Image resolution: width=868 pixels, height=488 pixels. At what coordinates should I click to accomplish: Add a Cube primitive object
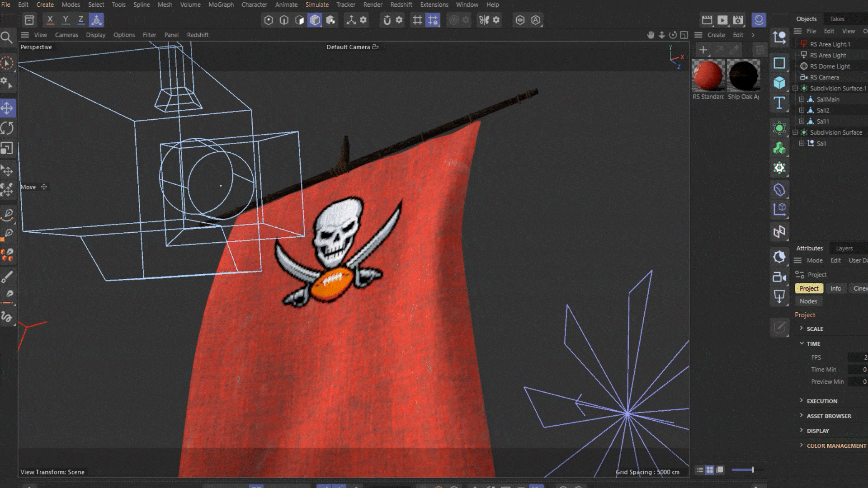[x=779, y=83]
